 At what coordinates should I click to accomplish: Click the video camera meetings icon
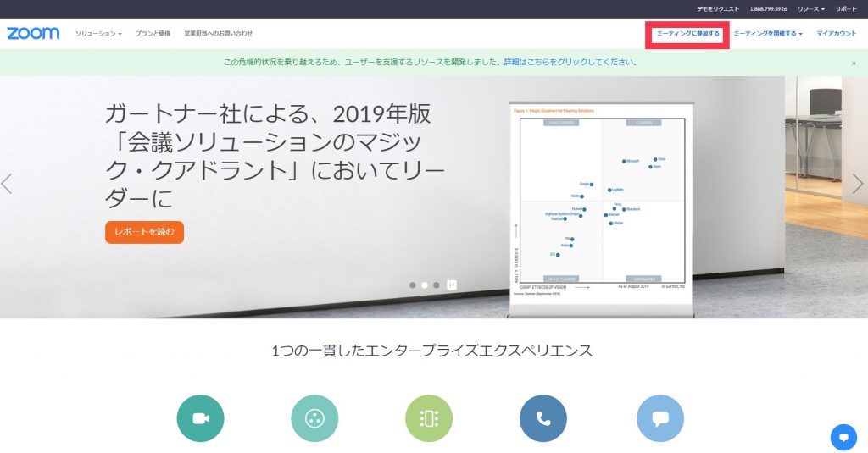pyautogui.click(x=200, y=418)
